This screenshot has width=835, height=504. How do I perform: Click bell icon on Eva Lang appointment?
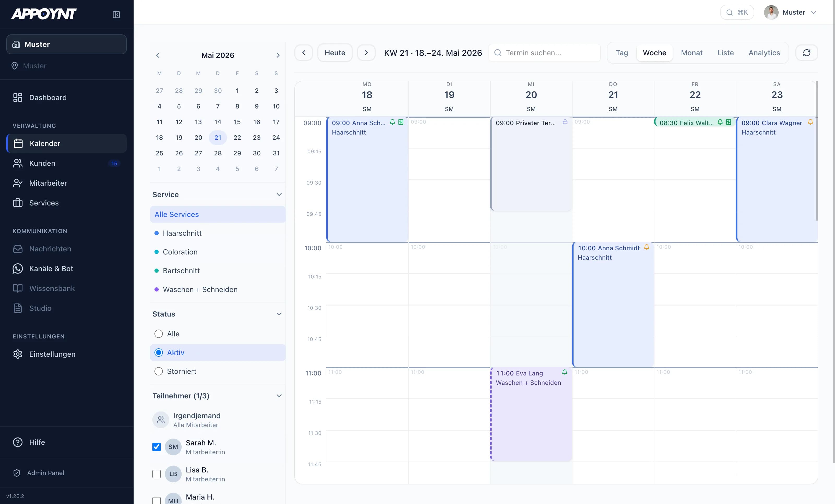(565, 372)
